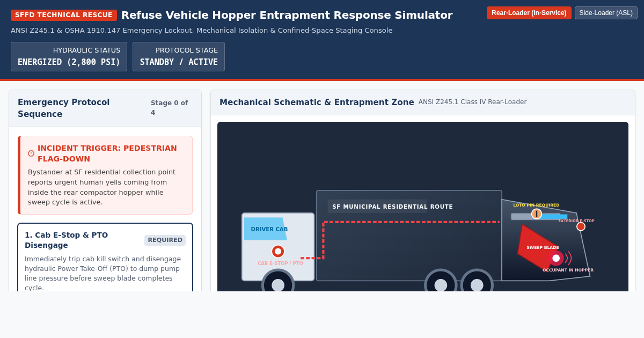This screenshot has height=338, width=644.
Task: Click the SFFD TECHNICAL RESCUE badge
Action: [64, 15]
